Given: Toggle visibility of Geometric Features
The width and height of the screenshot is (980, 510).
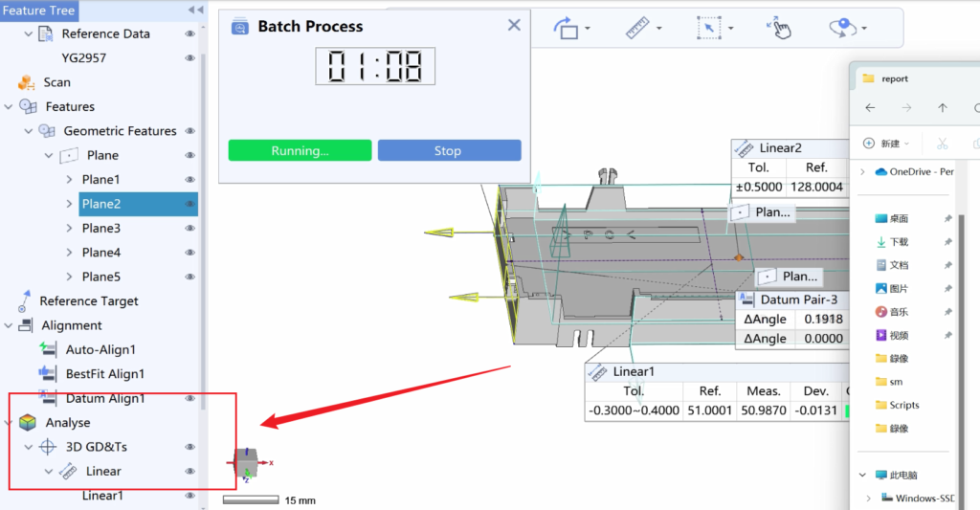Looking at the screenshot, I should 190,131.
